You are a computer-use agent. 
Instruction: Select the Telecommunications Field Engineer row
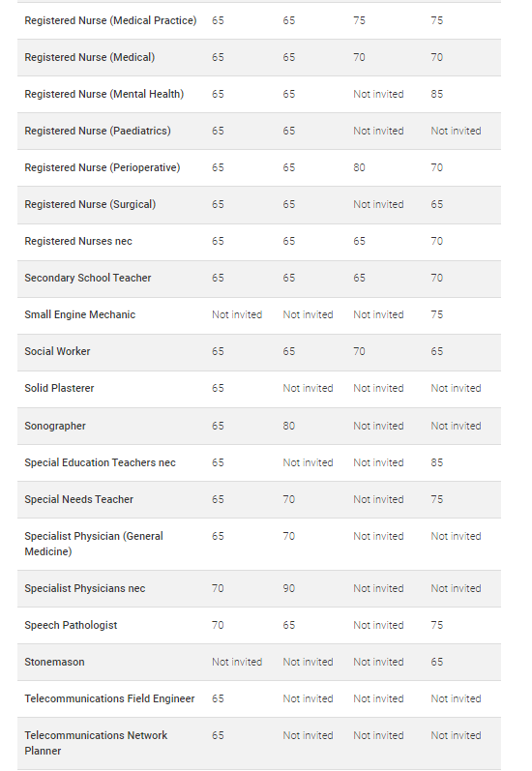pos(259,698)
